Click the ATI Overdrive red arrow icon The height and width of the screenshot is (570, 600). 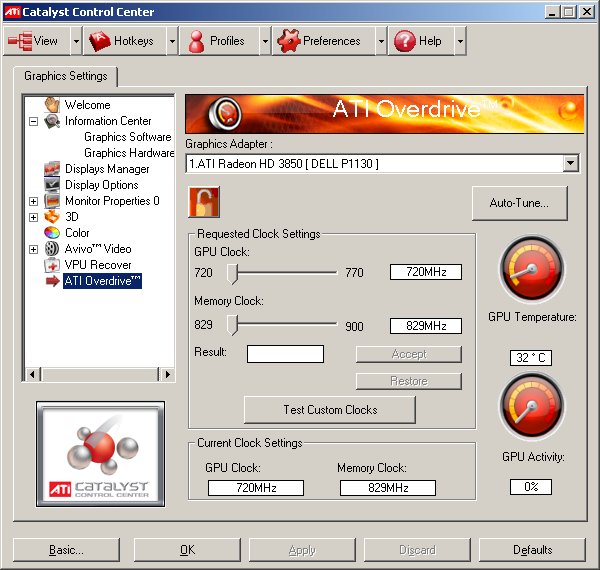pyautogui.click(x=52, y=281)
